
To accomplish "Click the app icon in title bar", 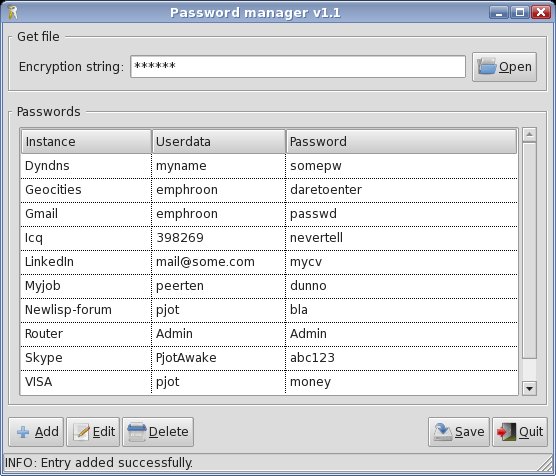I will tap(12, 12).
